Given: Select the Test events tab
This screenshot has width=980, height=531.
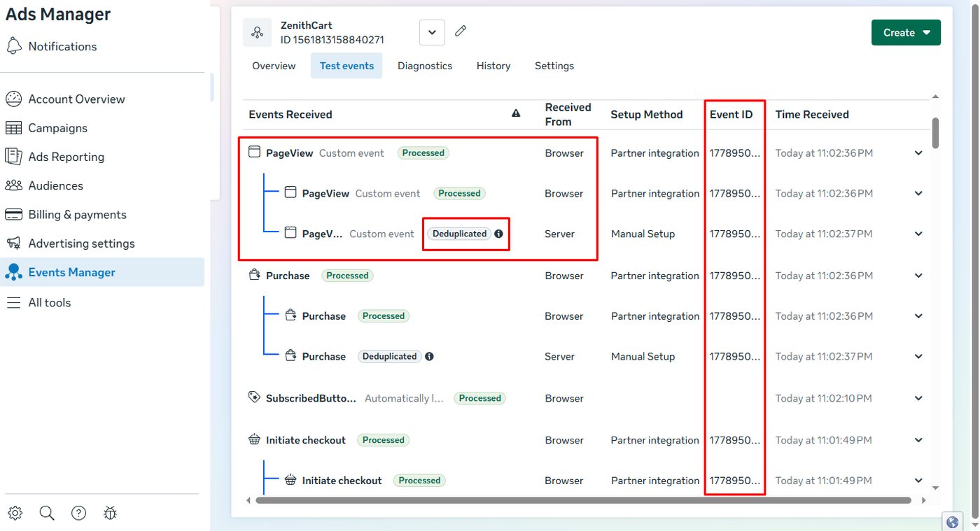Looking at the screenshot, I should coord(346,66).
